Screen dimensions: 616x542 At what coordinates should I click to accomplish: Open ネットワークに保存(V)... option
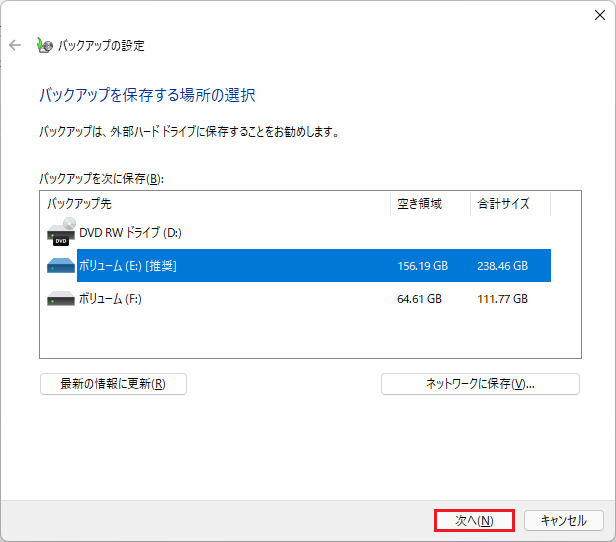click(x=480, y=384)
